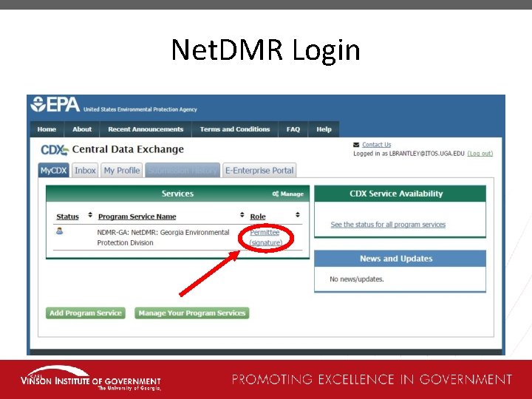Select the MyCDX tab
The width and height of the screenshot is (532, 399).
point(54,171)
